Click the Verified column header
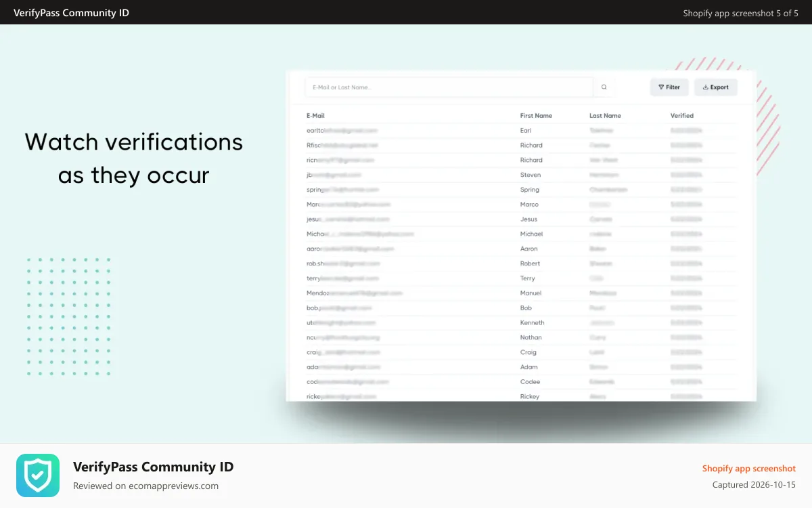Screen dimensions: 812x508 [682, 116]
